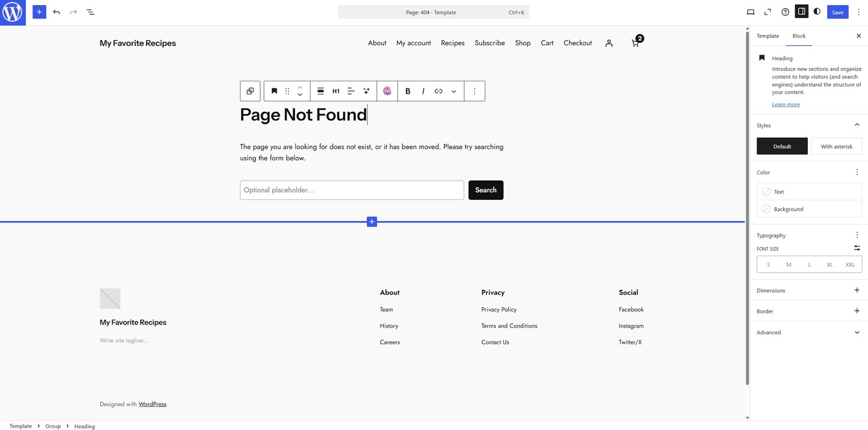Click the Bold formatting icon
Screen dimensions: 868x430
(407, 91)
